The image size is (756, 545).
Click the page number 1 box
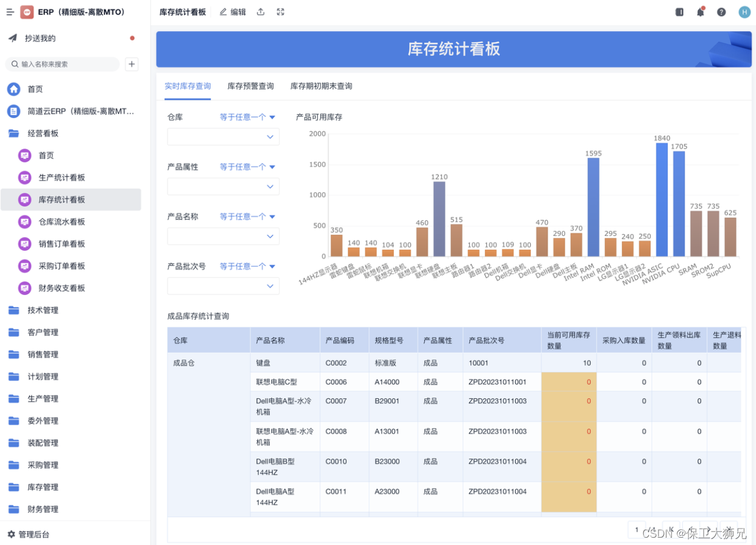coord(637,529)
